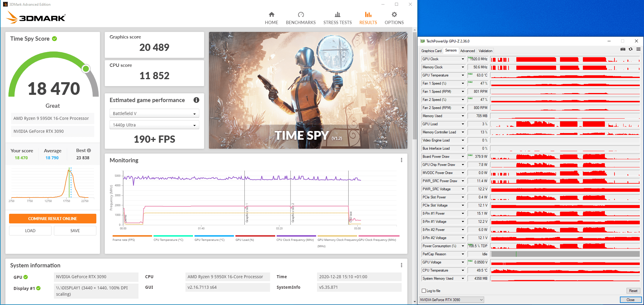This screenshot has width=644, height=305.
Task: Open the Options gear icon
Action: point(394,14)
